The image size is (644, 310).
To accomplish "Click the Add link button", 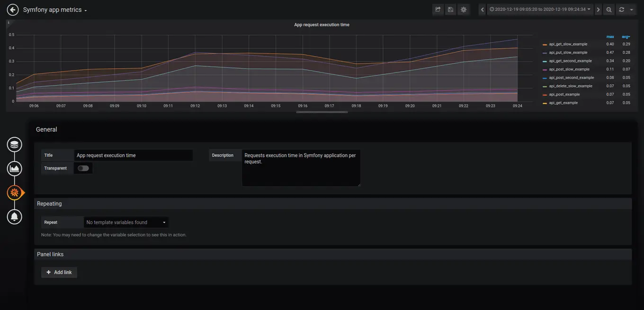I will 59,272.
